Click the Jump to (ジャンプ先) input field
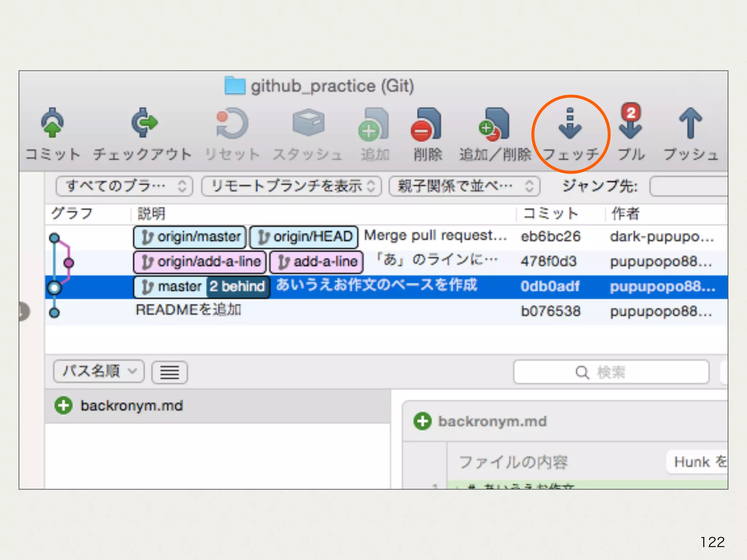The image size is (747, 560). [689, 186]
